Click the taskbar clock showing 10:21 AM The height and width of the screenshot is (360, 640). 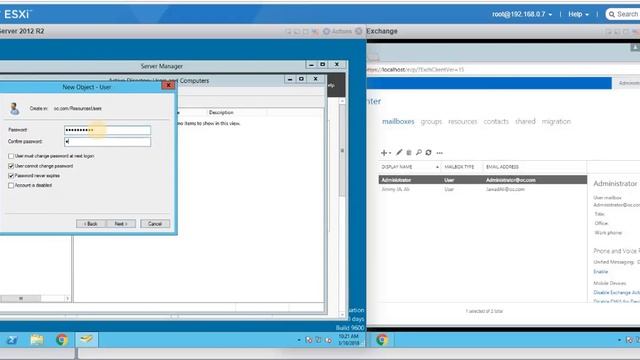(348, 340)
